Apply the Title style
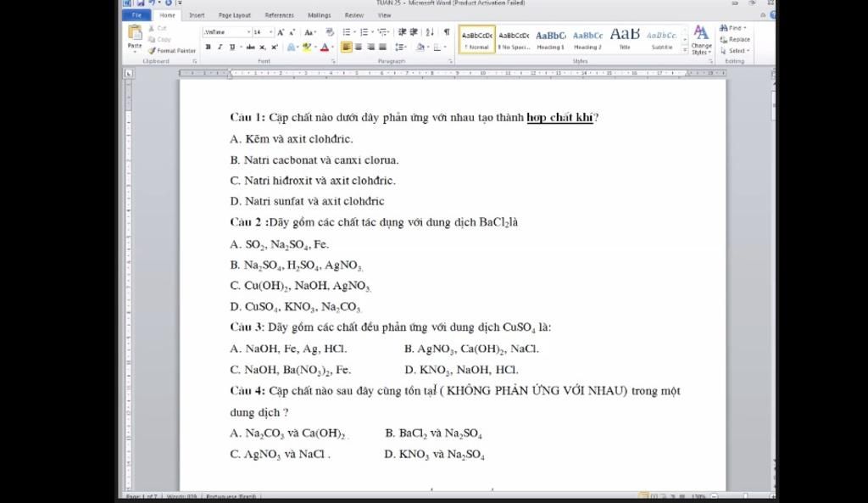 click(x=625, y=40)
